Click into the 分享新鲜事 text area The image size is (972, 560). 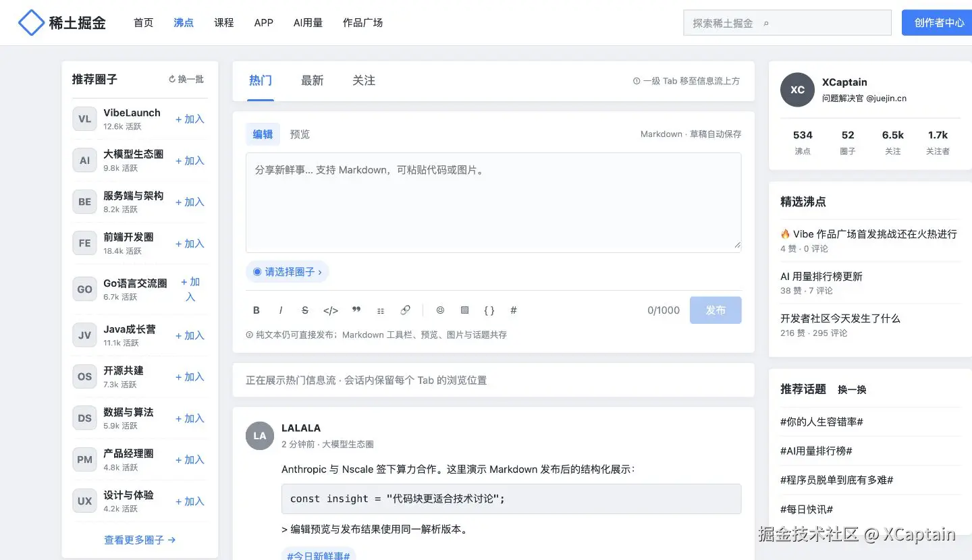tap(493, 202)
